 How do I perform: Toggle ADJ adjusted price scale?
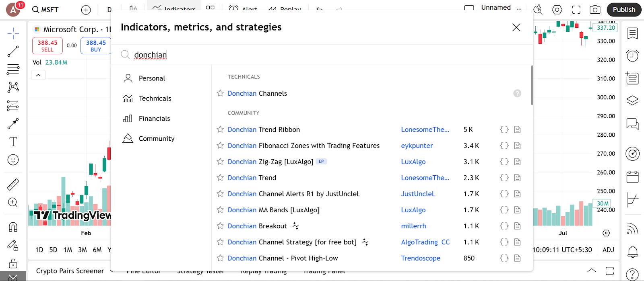pos(608,250)
